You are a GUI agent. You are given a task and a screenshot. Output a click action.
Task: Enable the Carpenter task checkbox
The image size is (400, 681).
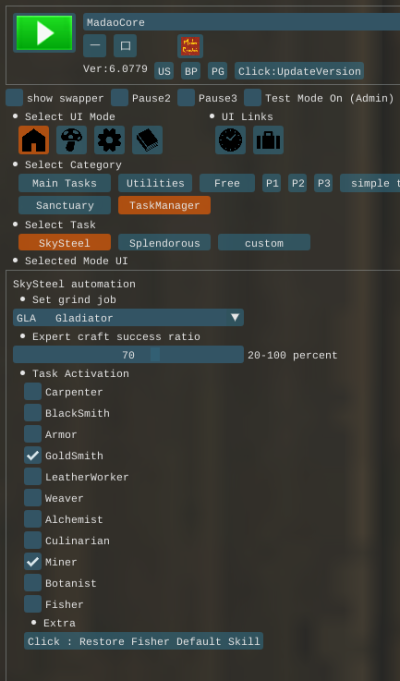[x=33, y=391]
